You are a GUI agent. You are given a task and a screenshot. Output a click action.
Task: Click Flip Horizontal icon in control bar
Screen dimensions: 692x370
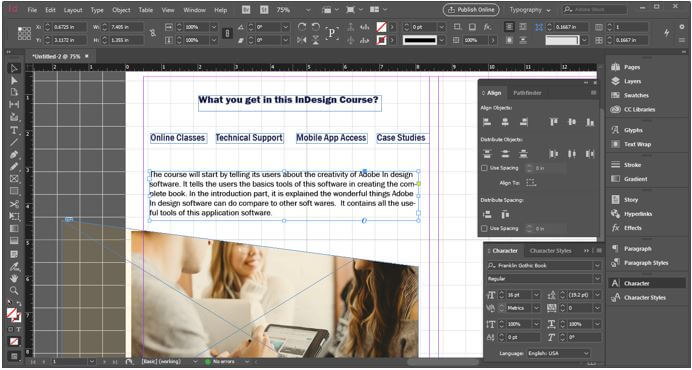click(x=302, y=40)
